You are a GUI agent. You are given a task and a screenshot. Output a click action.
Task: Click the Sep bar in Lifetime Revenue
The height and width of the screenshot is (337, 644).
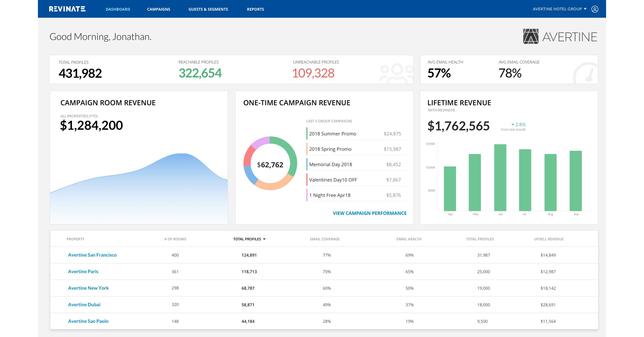click(576, 181)
